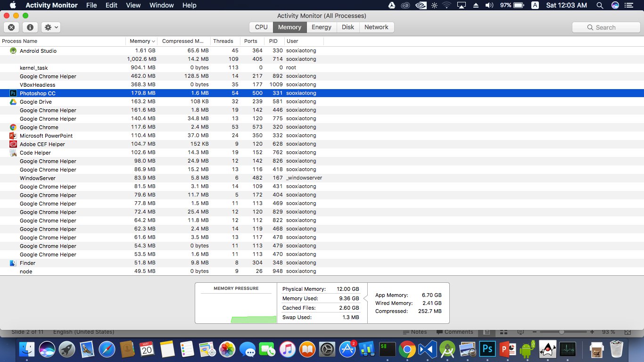Switch to the Energy tab
Screen dimensions: 644x362
click(322, 27)
